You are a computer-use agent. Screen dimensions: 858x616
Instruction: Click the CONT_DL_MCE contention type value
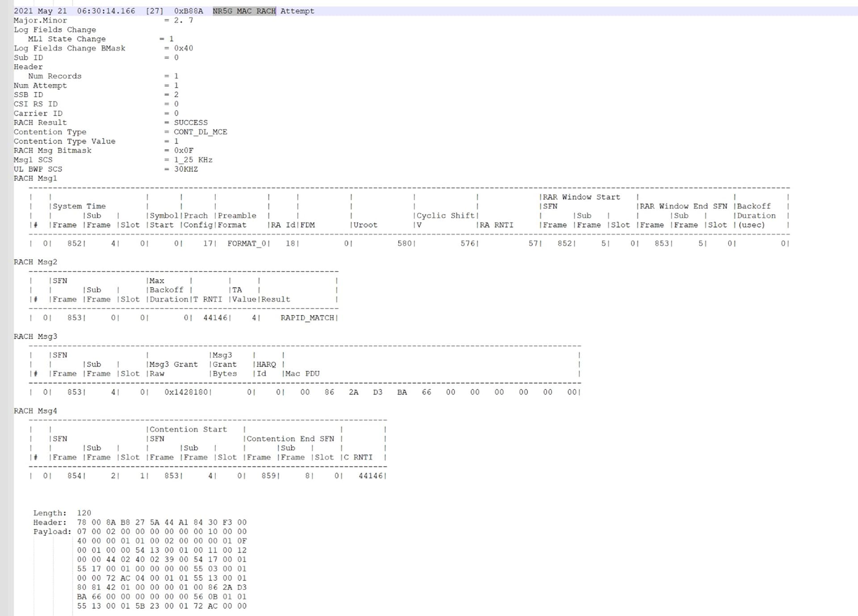click(201, 132)
